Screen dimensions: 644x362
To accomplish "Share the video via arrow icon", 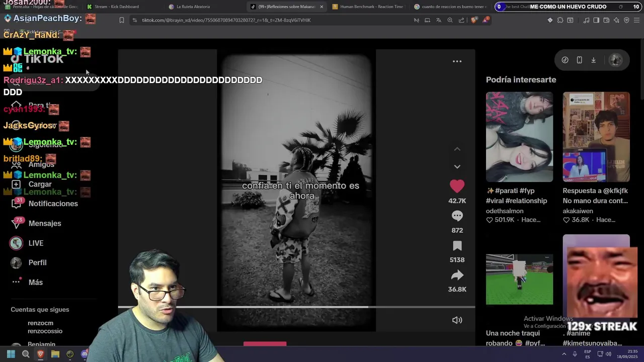I will point(457,275).
